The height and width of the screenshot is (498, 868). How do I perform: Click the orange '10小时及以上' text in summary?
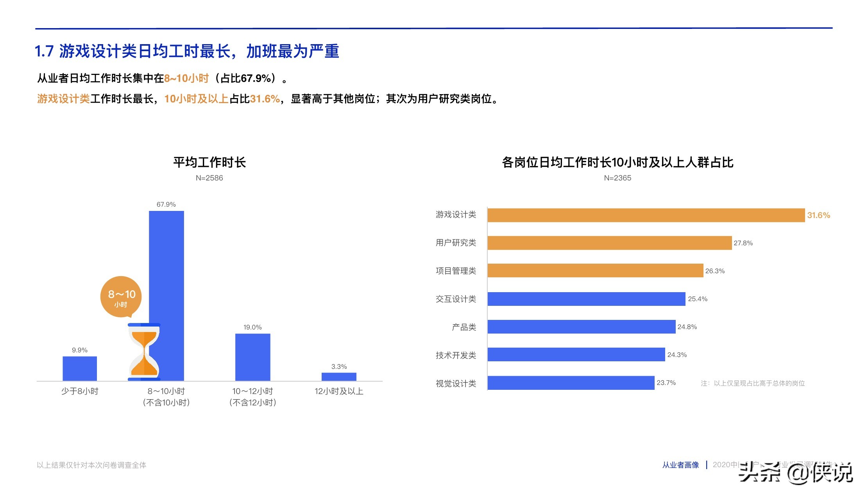click(x=196, y=99)
